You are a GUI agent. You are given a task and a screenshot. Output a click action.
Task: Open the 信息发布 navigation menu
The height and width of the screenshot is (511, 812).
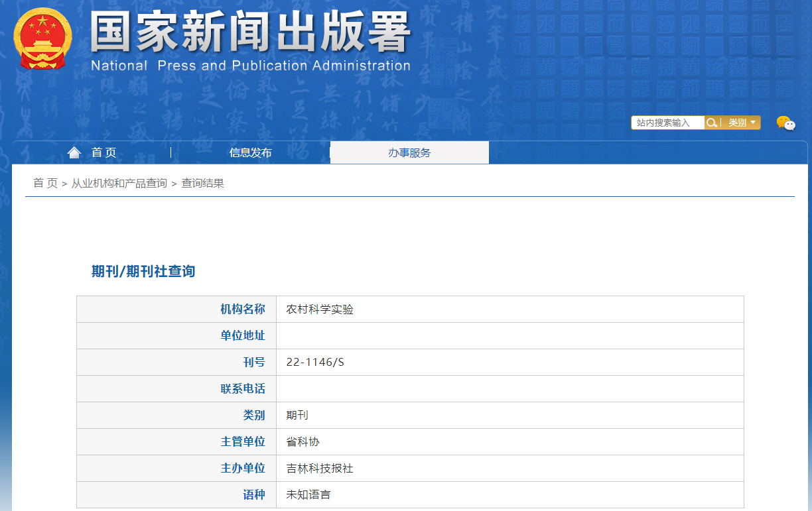(250, 152)
